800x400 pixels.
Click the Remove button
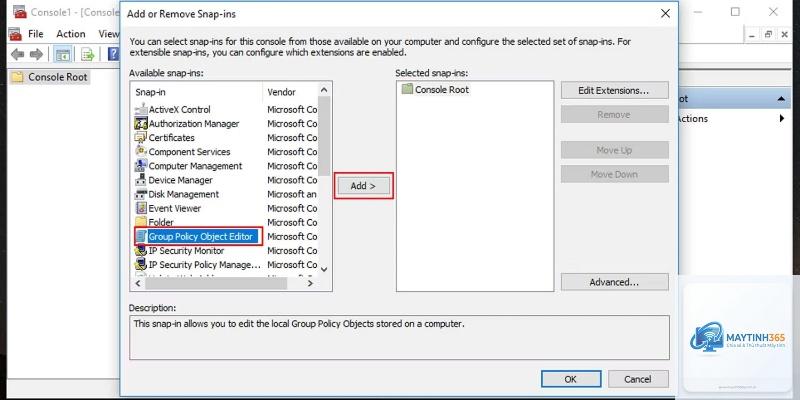(614, 115)
